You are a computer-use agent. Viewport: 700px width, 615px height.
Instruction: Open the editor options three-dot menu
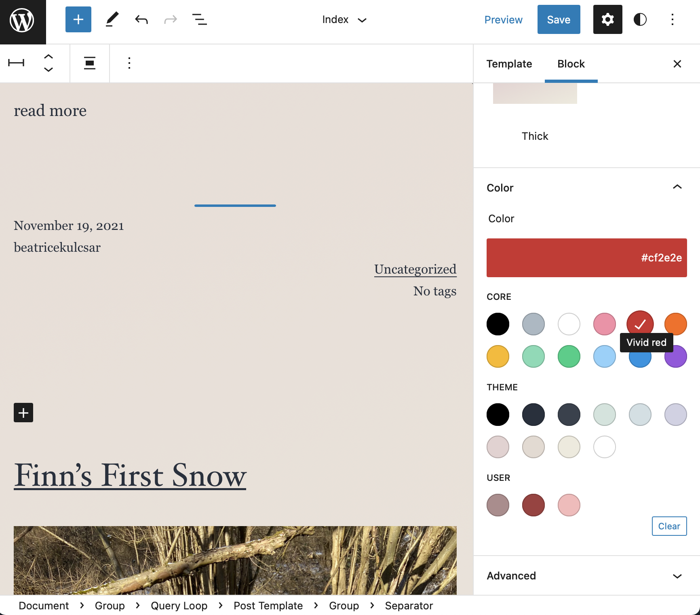point(672,19)
